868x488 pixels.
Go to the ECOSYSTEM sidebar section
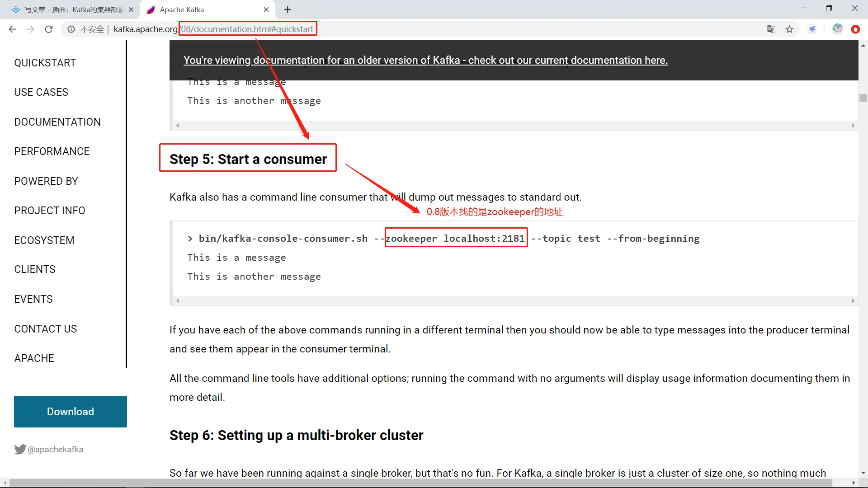(x=44, y=240)
